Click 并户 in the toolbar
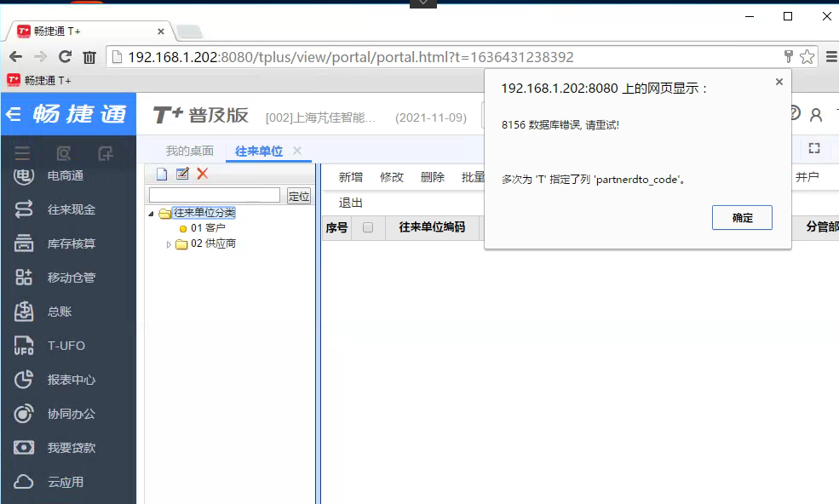The image size is (839, 504). point(807,177)
